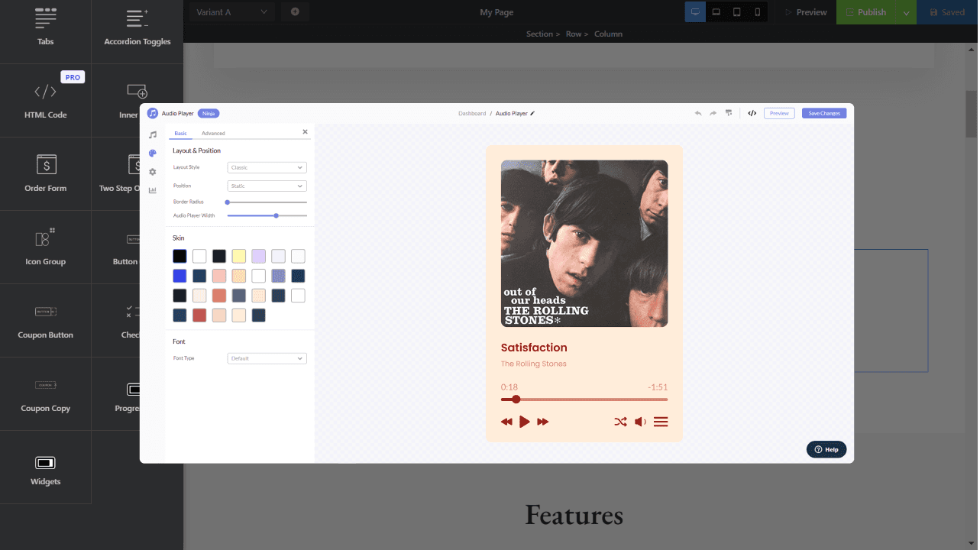Click Section in the breadcrumb bar
Viewport: 980px width, 550px height.
[539, 34]
